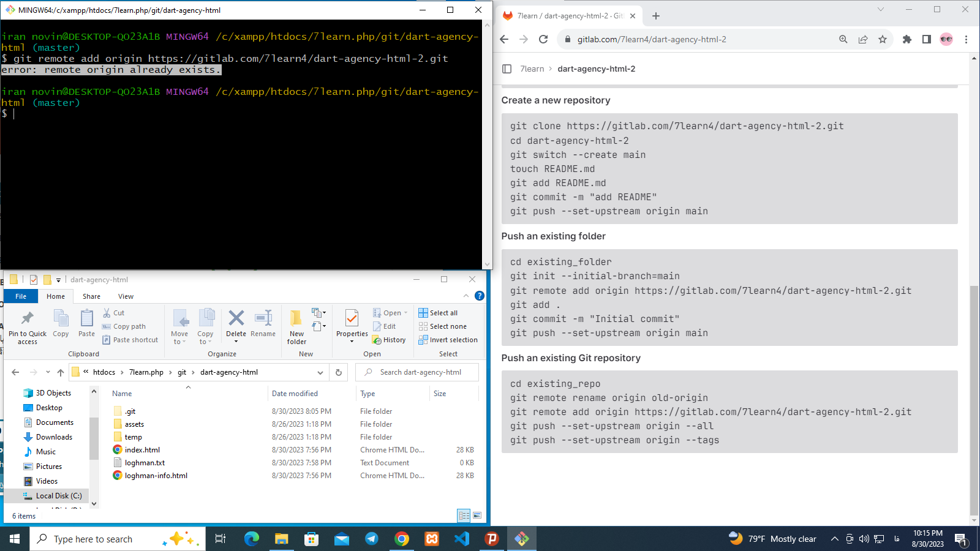The width and height of the screenshot is (980, 551).
Task: Open Chrome side panel icon
Action: (x=927, y=39)
